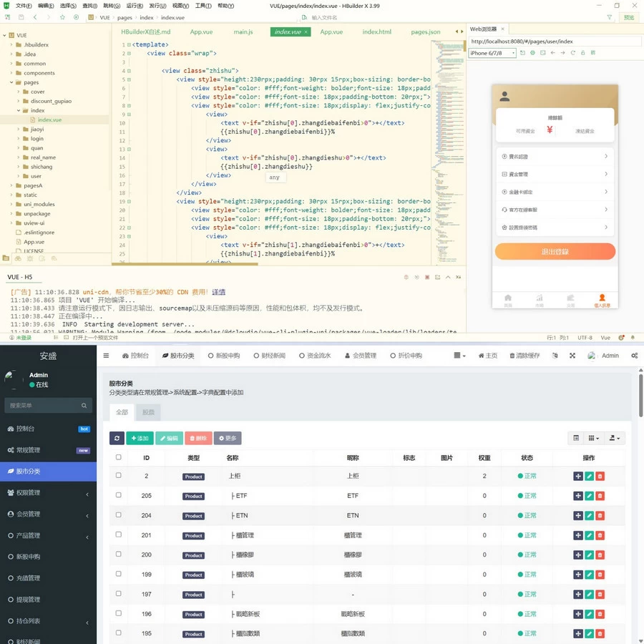644x644 pixels.
Task: Click the localhost URL address field
Action: click(555, 42)
